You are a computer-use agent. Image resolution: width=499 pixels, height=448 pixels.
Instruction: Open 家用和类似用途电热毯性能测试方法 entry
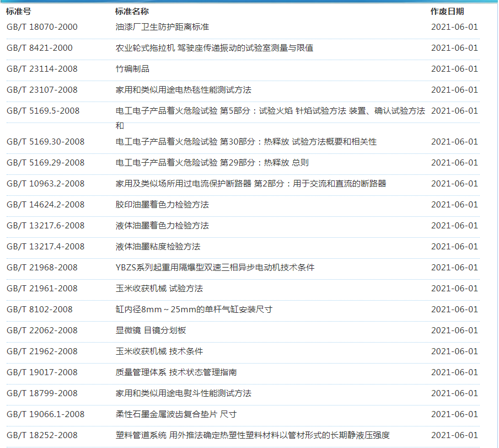pyautogui.click(x=183, y=90)
